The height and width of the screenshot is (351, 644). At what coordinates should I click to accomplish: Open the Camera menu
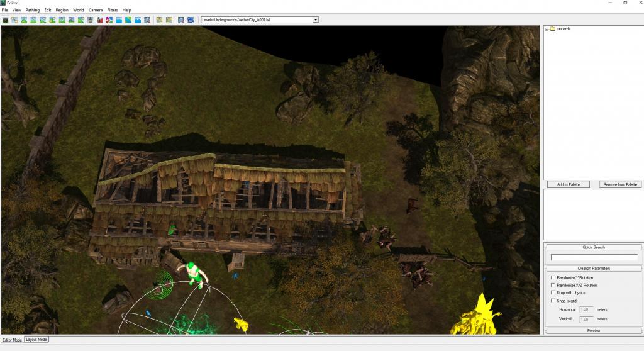96,10
